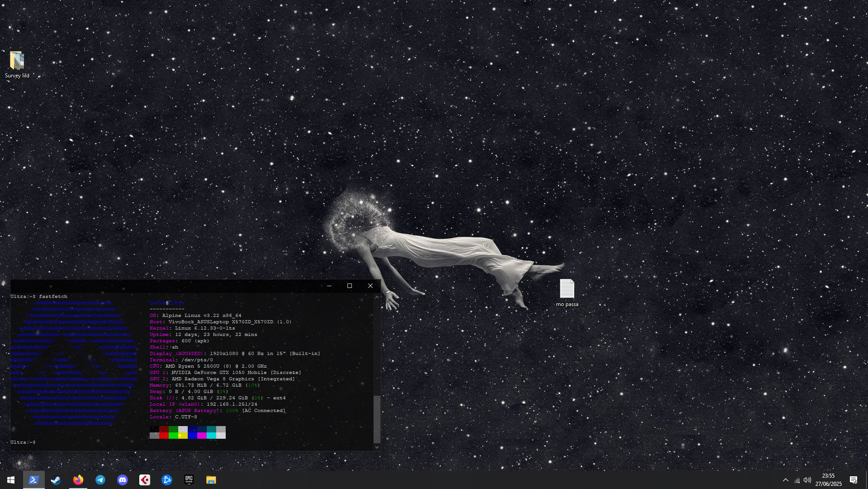The width and height of the screenshot is (868, 489).
Task: Click the 'Memory: 691.73 MiB' line
Action: coord(205,385)
